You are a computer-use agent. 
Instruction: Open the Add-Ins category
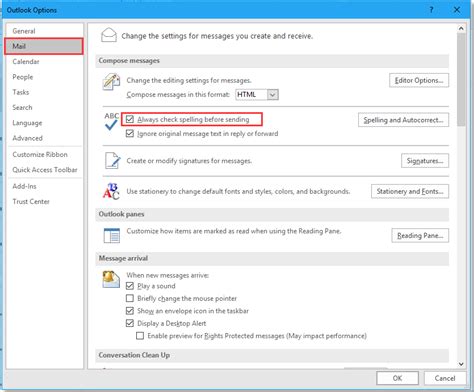point(44,186)
